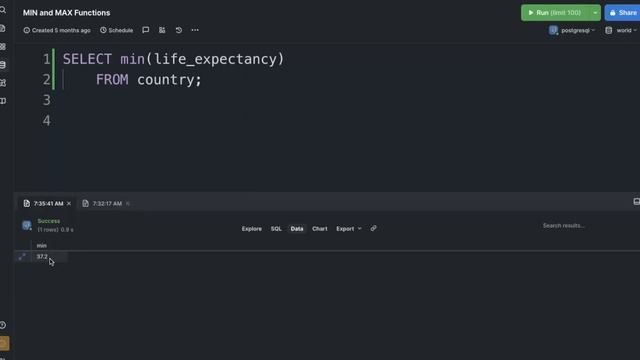Expand the row with the arrows icon
This screenshot has width=640, height=360.
22,256
